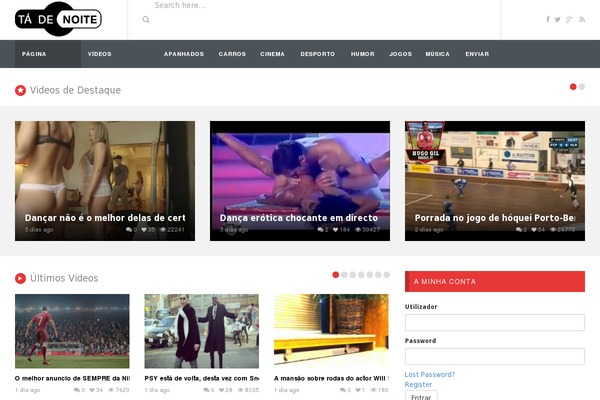Click the search magnifier icon

click(146, 19)
